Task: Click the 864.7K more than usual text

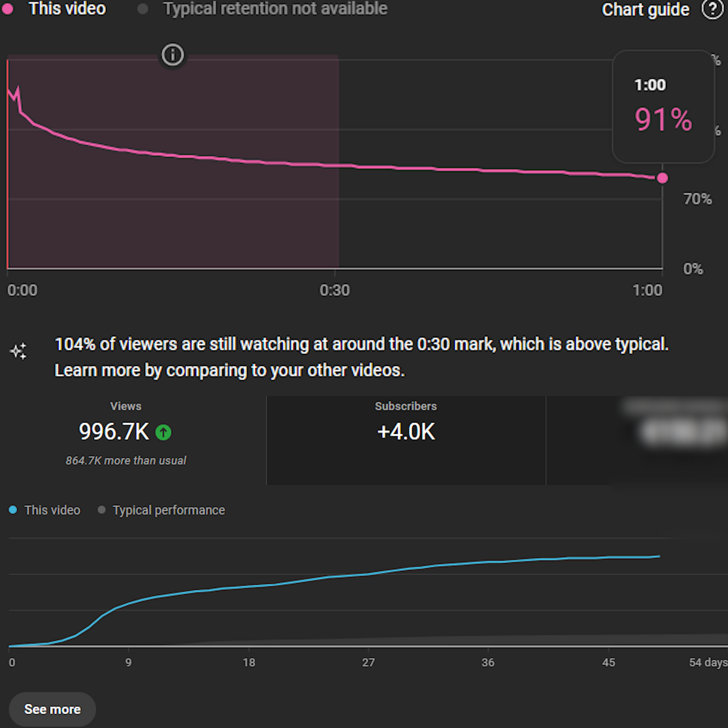Action: click(x=126, y=461)
